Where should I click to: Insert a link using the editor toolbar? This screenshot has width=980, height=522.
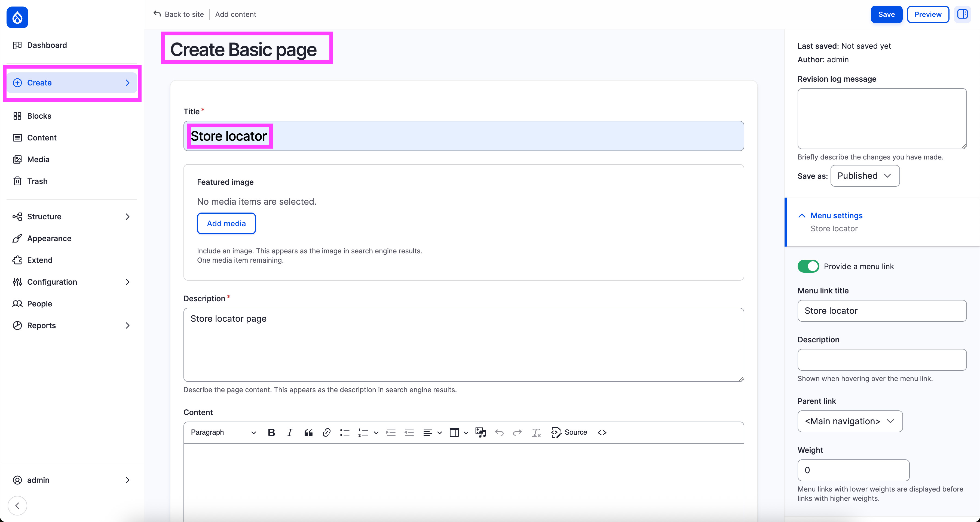coord(326,432)
